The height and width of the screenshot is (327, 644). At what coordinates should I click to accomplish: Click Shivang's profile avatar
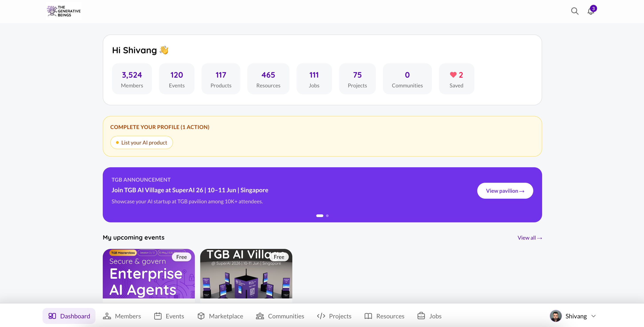tap(555, 316)
